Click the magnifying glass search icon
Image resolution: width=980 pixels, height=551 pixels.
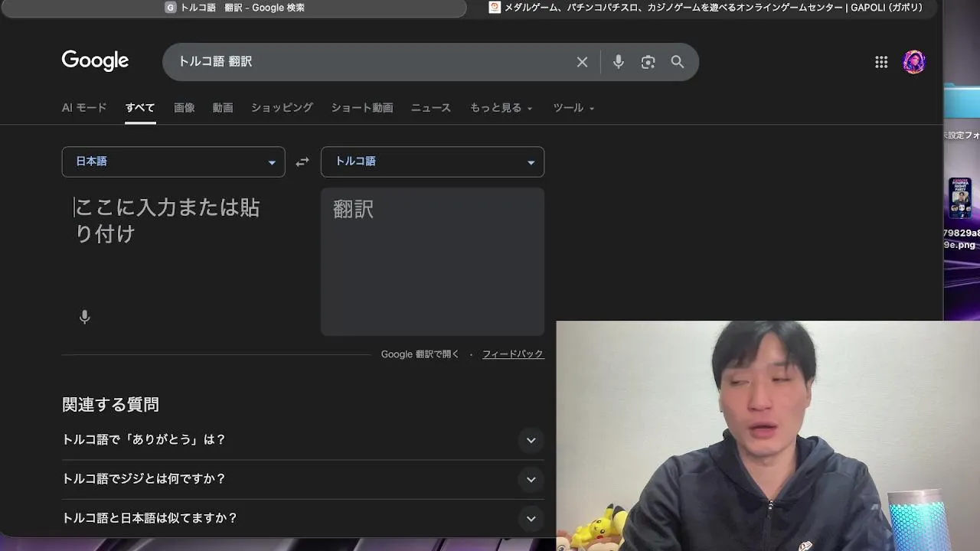pos(678,62)
